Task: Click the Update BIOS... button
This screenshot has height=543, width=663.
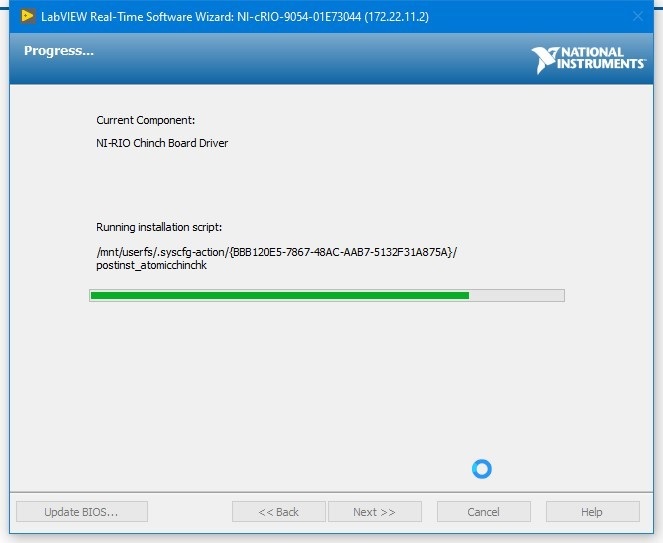Action: click(x=82, y=512)
